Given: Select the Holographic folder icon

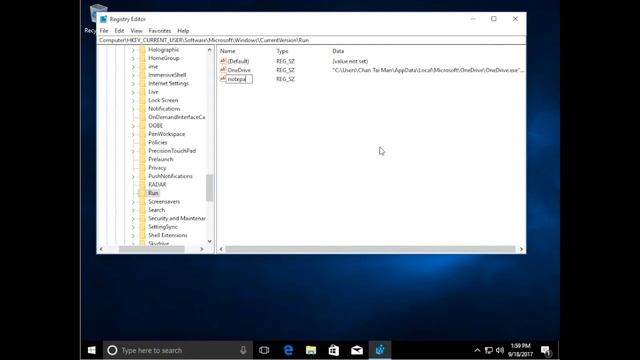Looking at the screenshot, I should pyautogui.click(x=142, y=50).
